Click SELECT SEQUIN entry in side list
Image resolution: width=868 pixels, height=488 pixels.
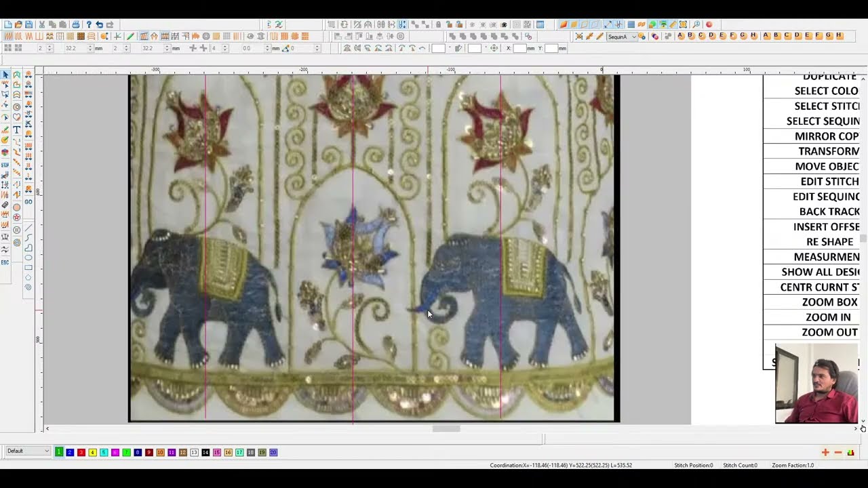pyautogui.click(x=823, y=121)
